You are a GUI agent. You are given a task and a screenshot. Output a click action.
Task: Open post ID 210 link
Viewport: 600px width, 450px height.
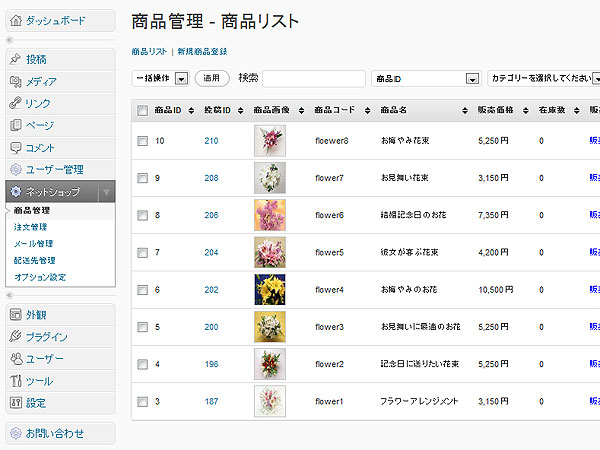[x=211, y=141]
